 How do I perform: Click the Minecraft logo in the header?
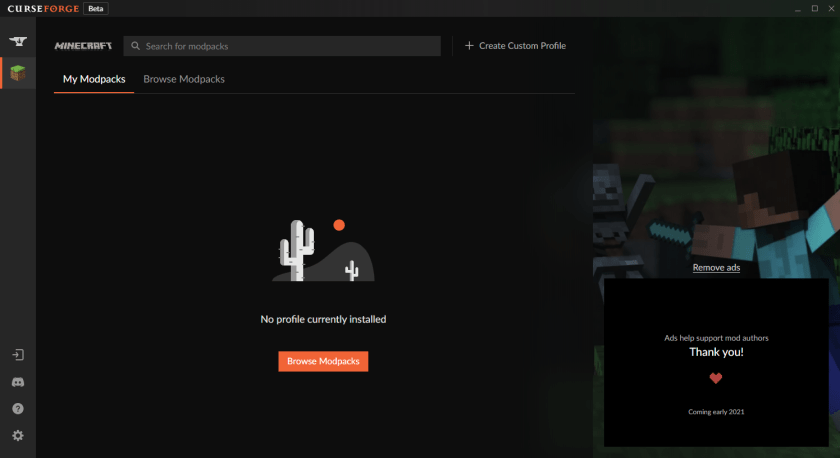pyautogui.click(x=83, y=46)
